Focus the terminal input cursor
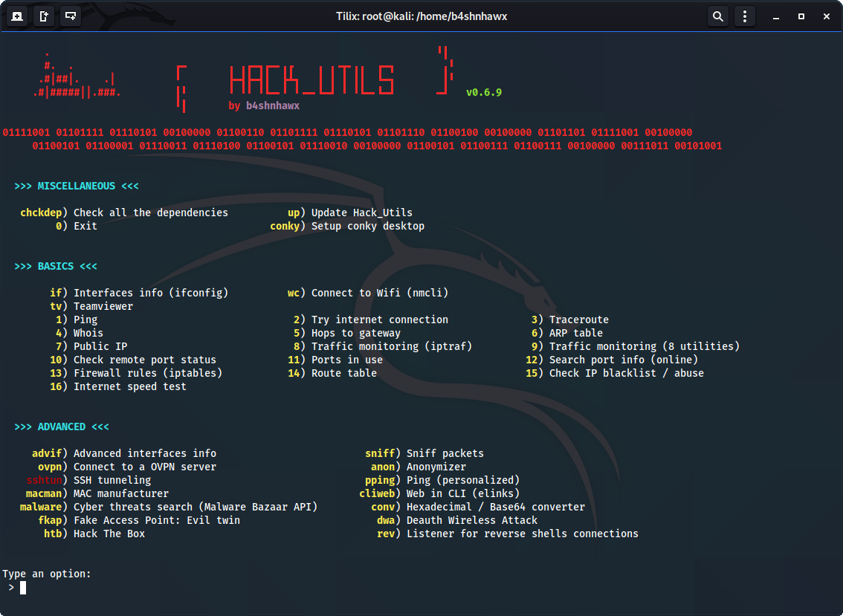 click(23, 588)
